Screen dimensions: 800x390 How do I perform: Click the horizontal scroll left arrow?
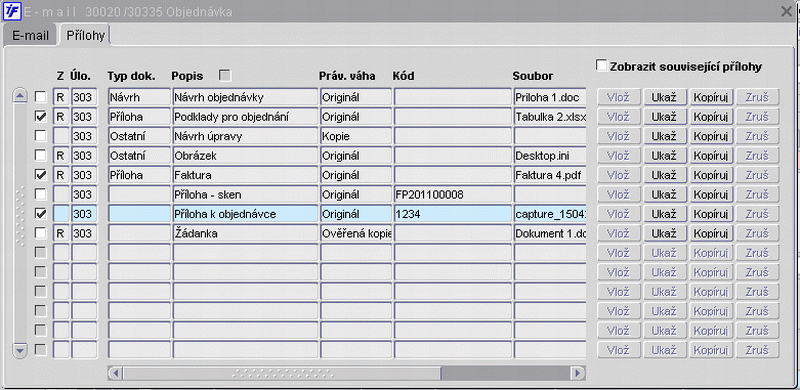(115, 373)
